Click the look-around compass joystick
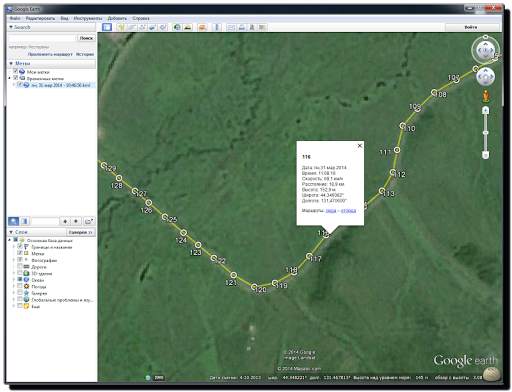 tap(485, 50)
